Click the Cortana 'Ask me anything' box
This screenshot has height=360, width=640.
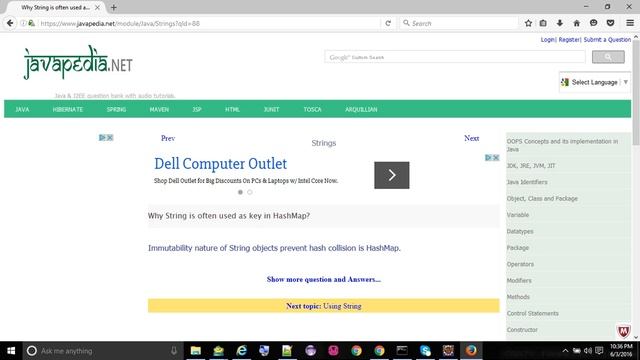point(102,351)
